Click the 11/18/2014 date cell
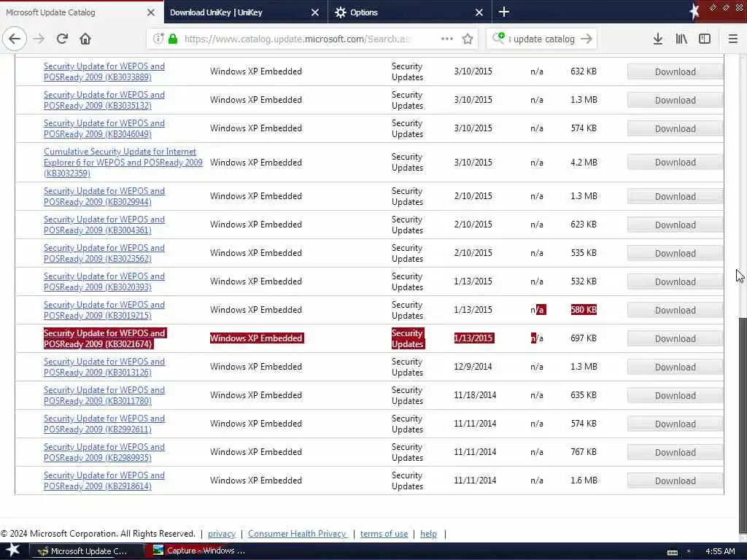 (475, 395)
